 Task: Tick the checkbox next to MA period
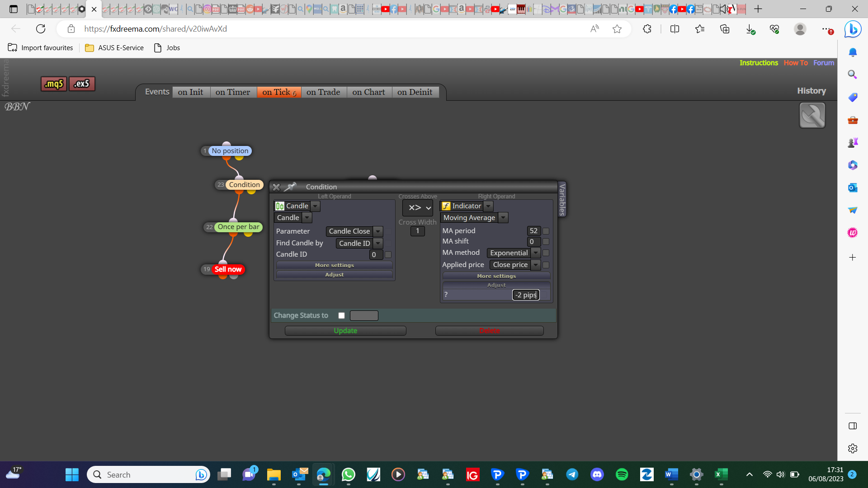click(546, 231)
